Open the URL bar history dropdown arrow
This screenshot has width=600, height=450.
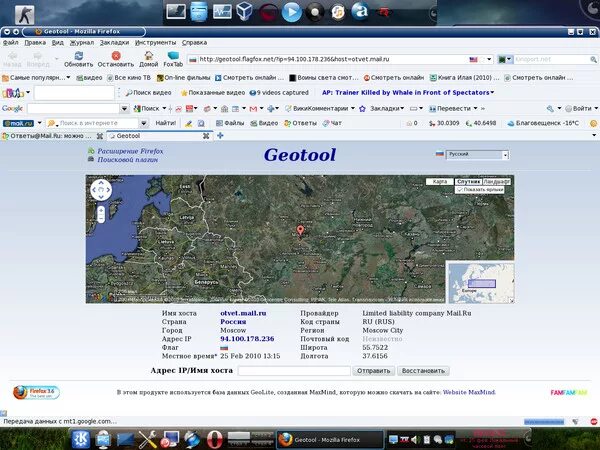pos(489,60)
